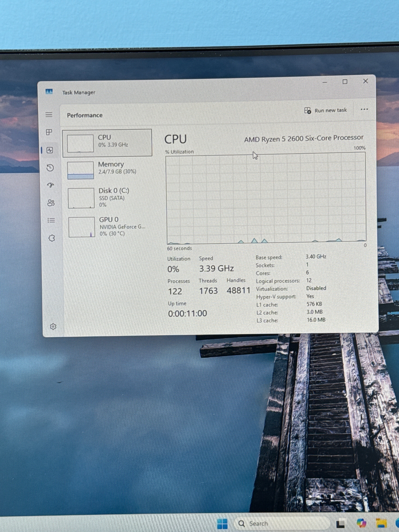
Task: Click the GPU 0 mini graph thumbnail
Action: [x=82, y=227]
